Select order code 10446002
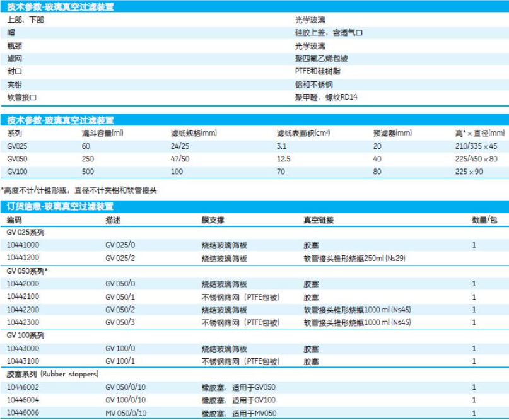The width and height of the screenshot is (509, 420). click(x=23, y=387)
